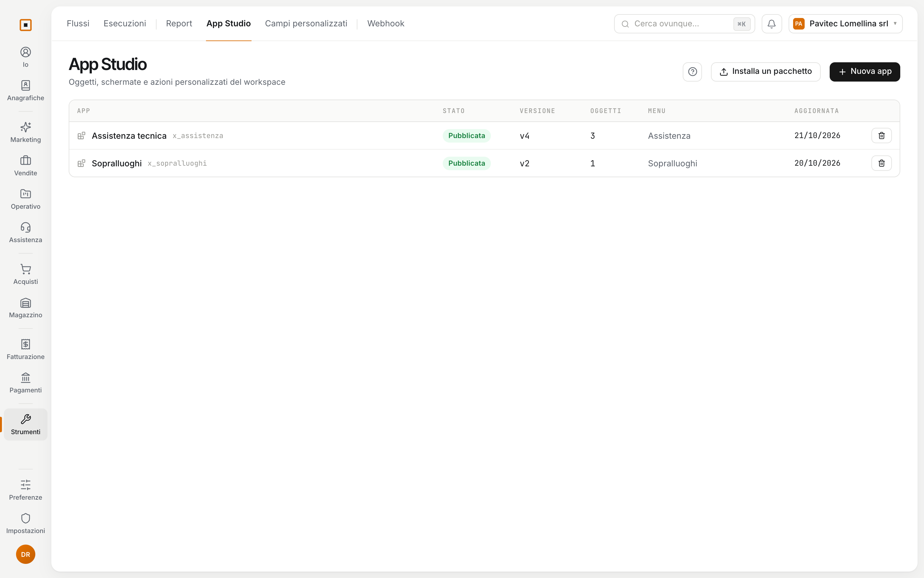The image size is (924, 578).
Task: Open the Assistenza tecnica app row
Action: [x=484, y=136]
